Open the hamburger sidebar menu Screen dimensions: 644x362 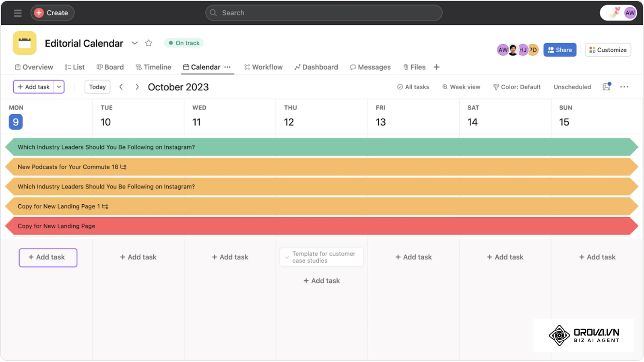coord(18,13)
